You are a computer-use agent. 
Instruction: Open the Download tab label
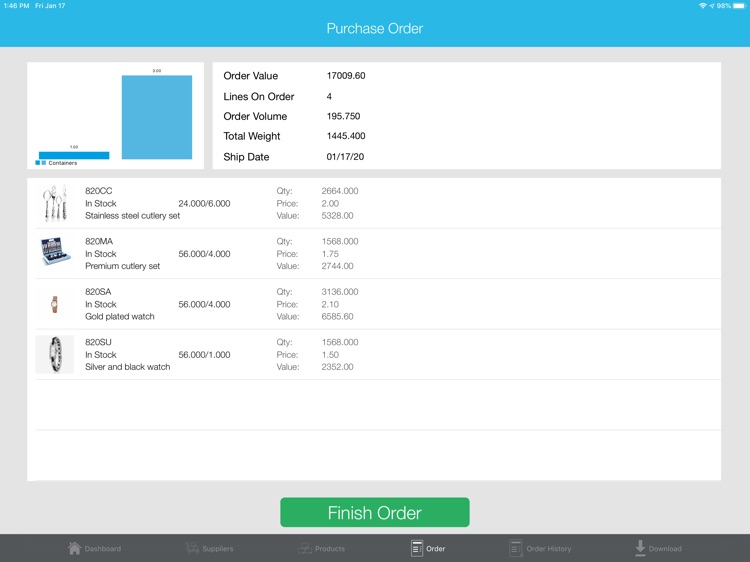click(x=665, y=549)
